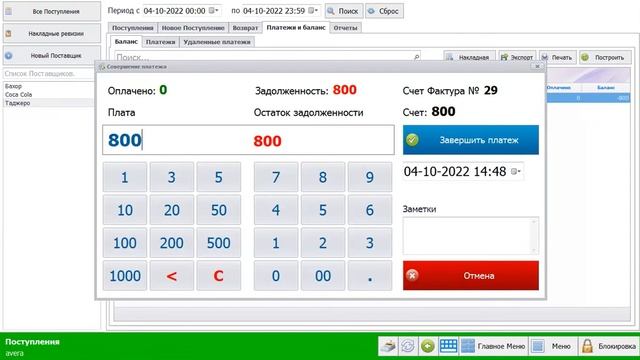Viewport: 640px width, 360px height.
Task: Click the Список Поставщиков search field
Action: pyautogui.click(x=49, y=74)
